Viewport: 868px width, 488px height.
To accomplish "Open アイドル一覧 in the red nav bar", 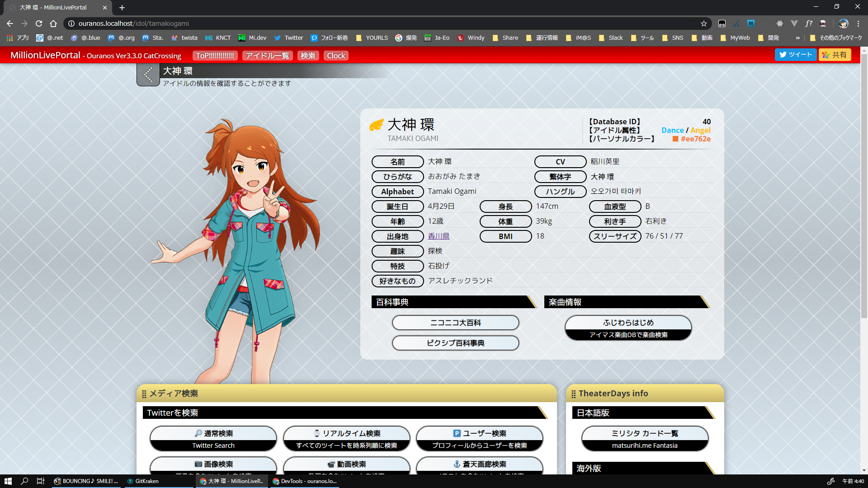I will (x=267, y=56).
